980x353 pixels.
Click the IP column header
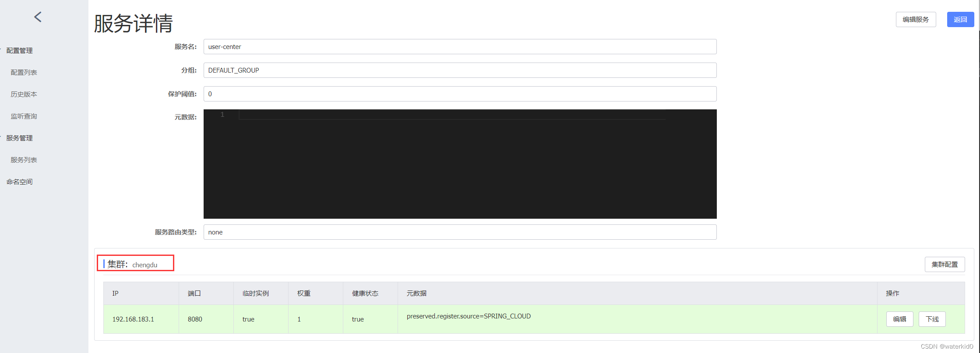(141, 294)
